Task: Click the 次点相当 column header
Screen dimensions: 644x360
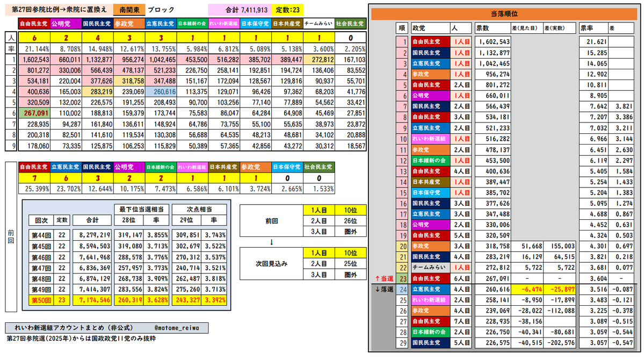Action: [x=199, y=209]
